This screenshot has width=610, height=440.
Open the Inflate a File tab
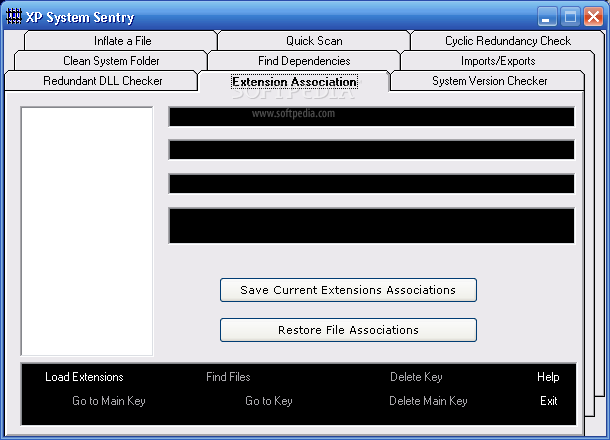[121, 41]
